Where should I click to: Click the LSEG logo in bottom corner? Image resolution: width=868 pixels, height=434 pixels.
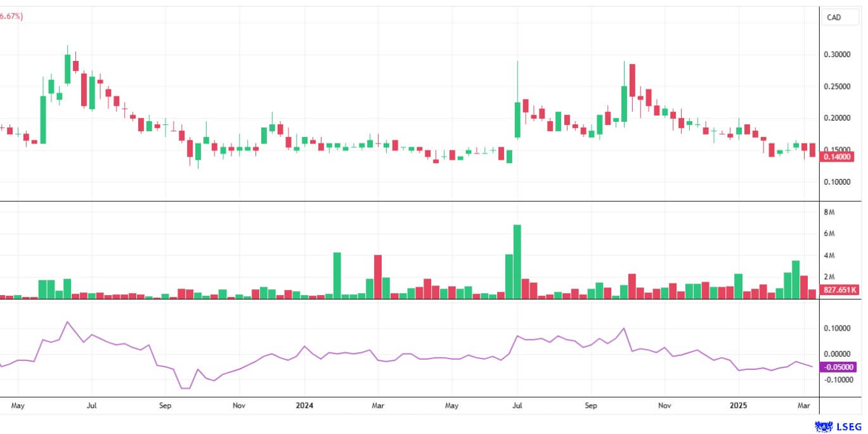[841, 427]
